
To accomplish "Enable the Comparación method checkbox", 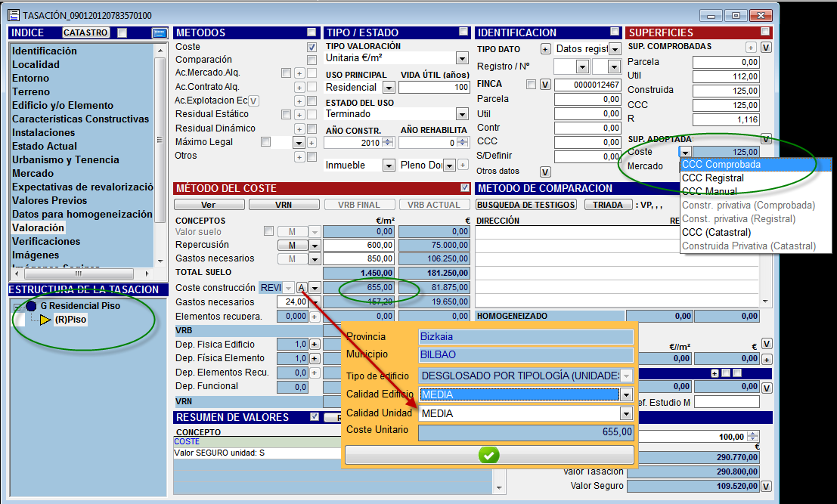I will [312, 60].
